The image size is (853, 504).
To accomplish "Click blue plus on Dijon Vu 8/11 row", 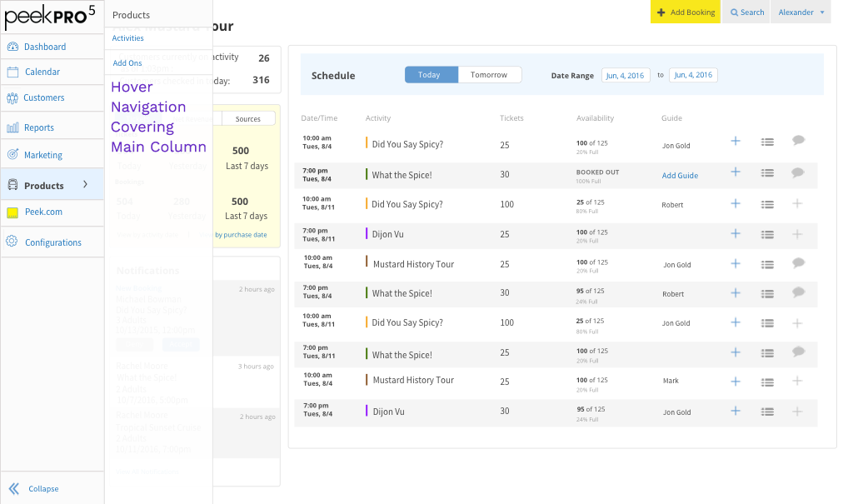I will [735, 233].
